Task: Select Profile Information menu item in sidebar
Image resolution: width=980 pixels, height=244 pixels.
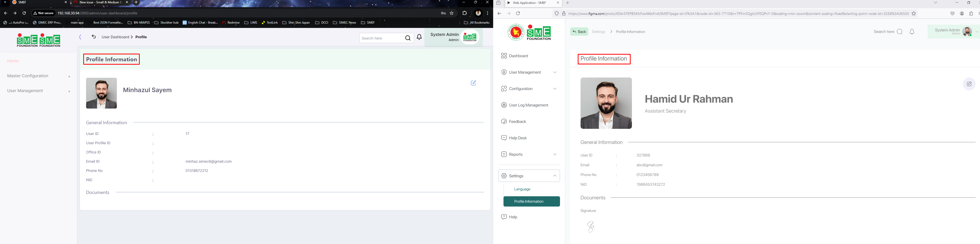Action: tap(531, 201)
